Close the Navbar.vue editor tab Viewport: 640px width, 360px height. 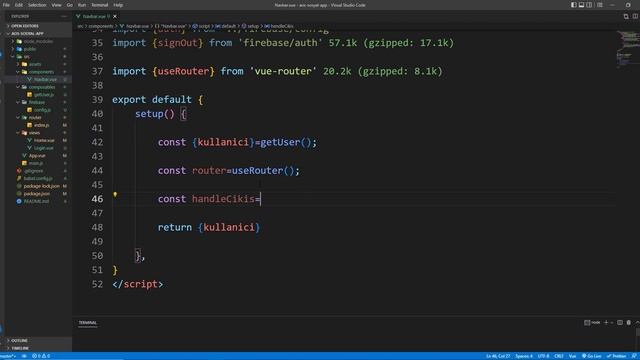(115, 16)
